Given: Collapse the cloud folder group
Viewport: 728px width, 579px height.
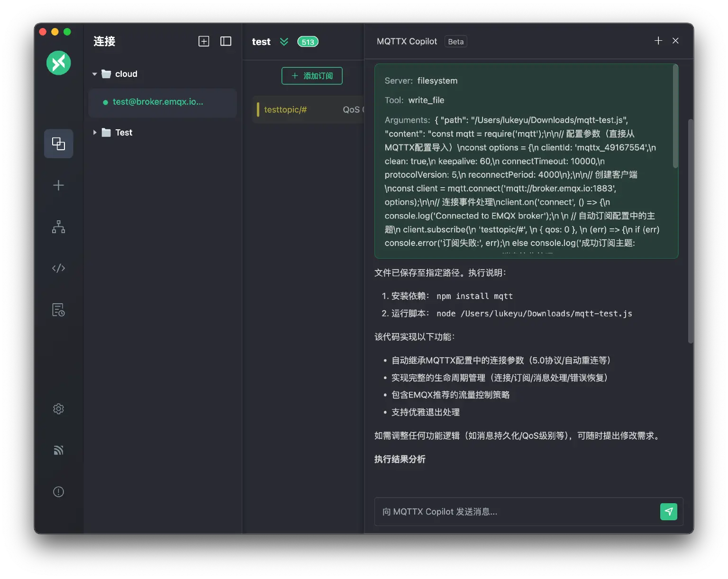Looking at the screenshot, I should click(95, 74).
